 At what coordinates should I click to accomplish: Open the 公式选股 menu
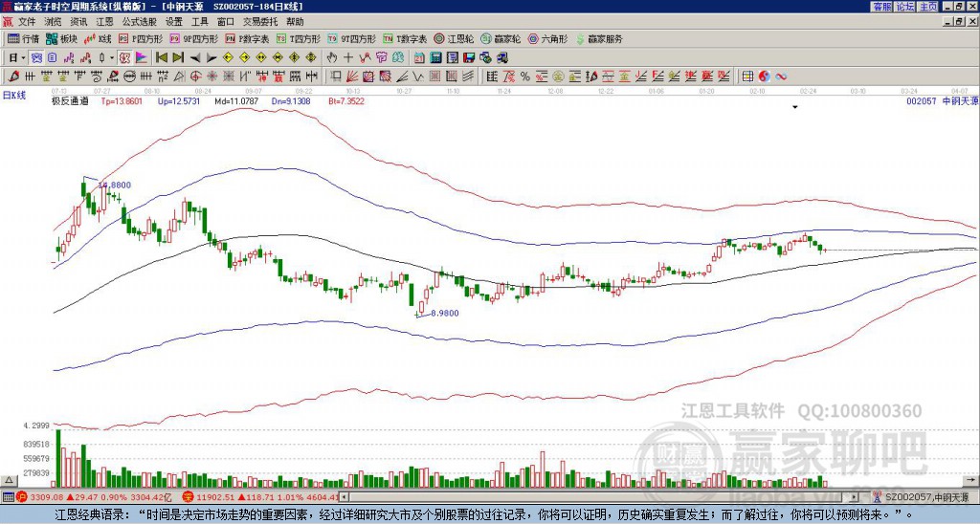[140, 22]
